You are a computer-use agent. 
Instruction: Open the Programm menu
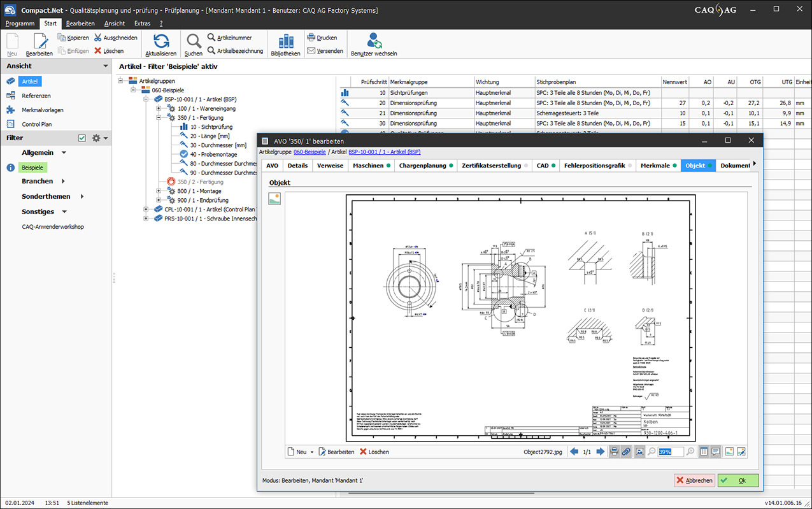[20, 24]
